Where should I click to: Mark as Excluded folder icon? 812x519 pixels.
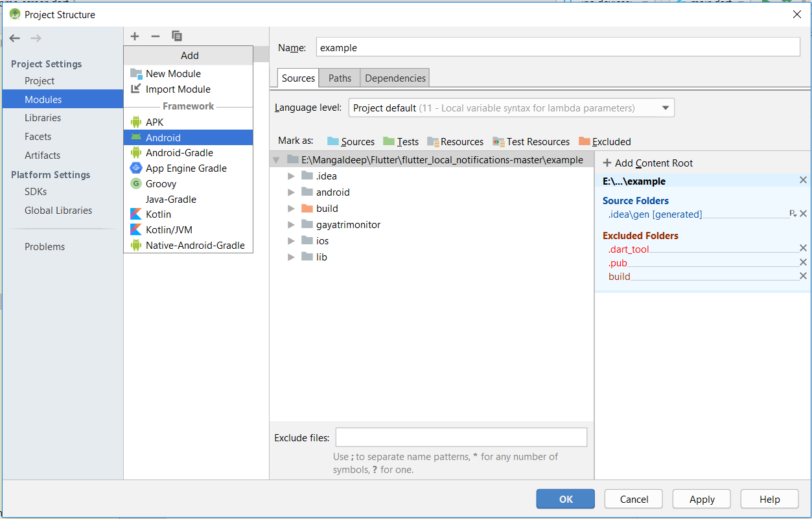click(x=585, y=141)
